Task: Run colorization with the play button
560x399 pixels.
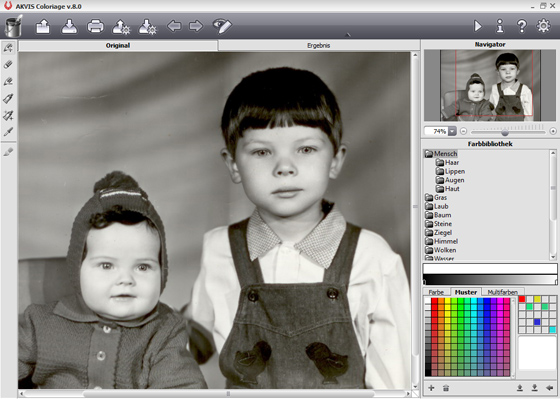Action: 478,26
